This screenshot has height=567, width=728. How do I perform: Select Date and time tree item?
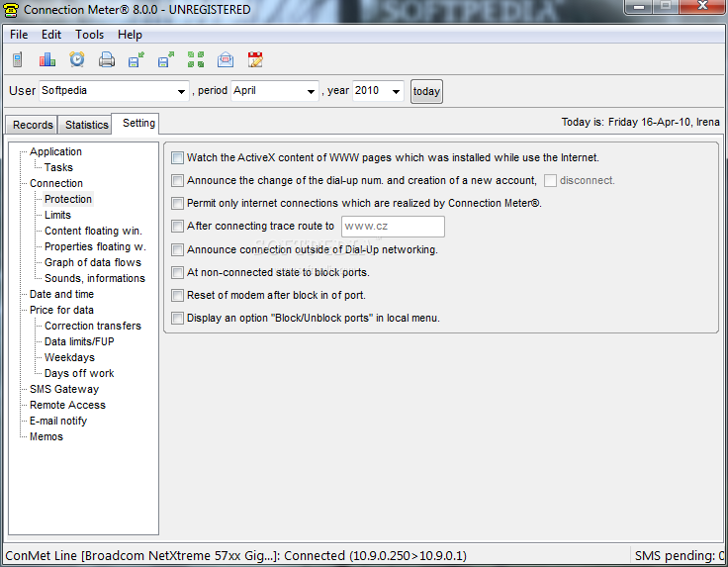tap(61, 294)
